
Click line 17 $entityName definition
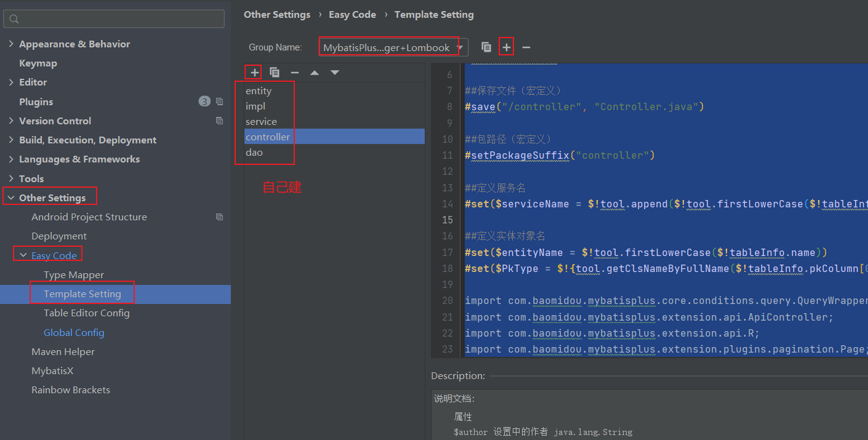646,252
